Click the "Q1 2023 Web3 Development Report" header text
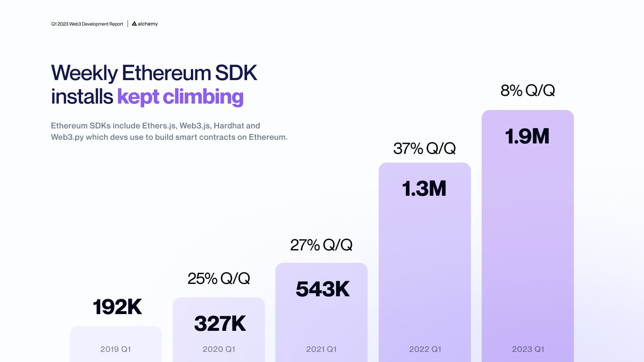This screenshot has width=644, height=362. point(87,24)
